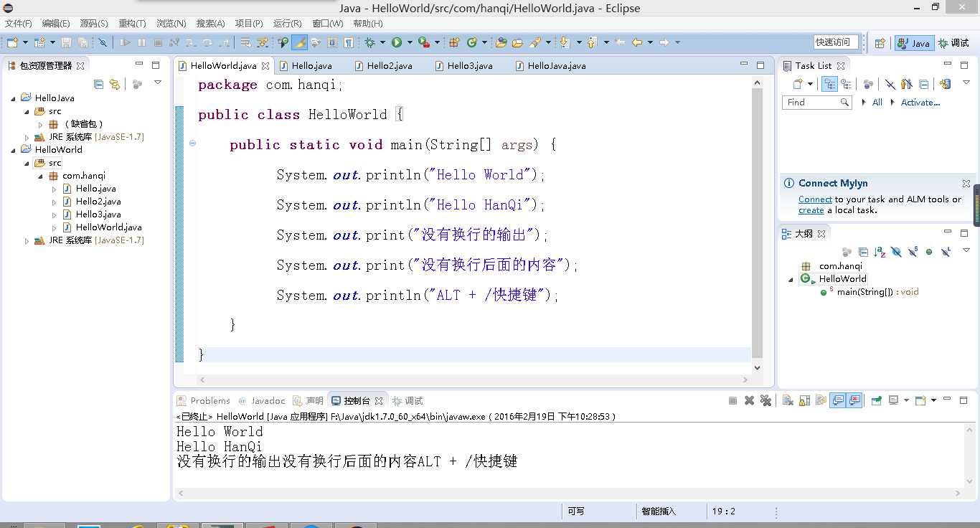
Task: Toggle Hide Fields in Outline view
Action: 896,252
